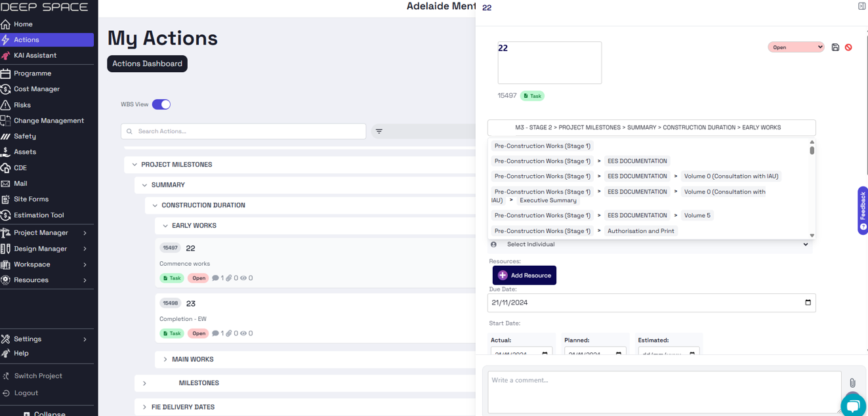Click the Cost Manager dollar icon
The image size is (868, 416).
[6, 89]
